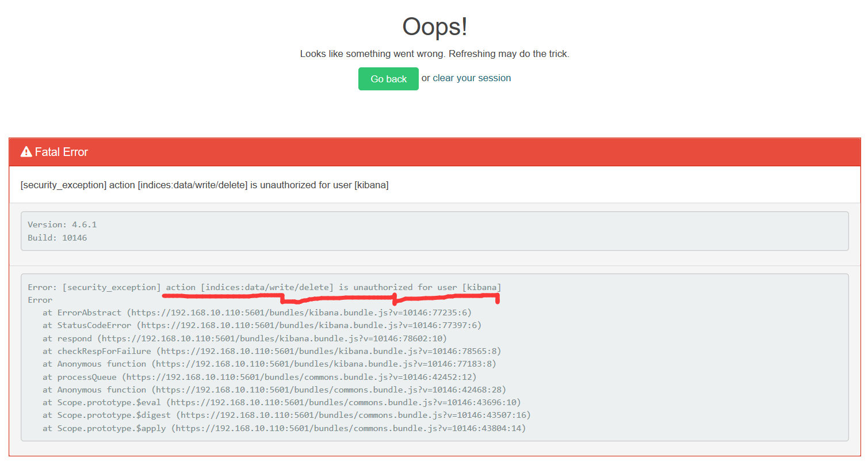This screenshot has height=461, width=868.
Task: Click the Fatal Error warning triangle icon
Action: (26, 152)
